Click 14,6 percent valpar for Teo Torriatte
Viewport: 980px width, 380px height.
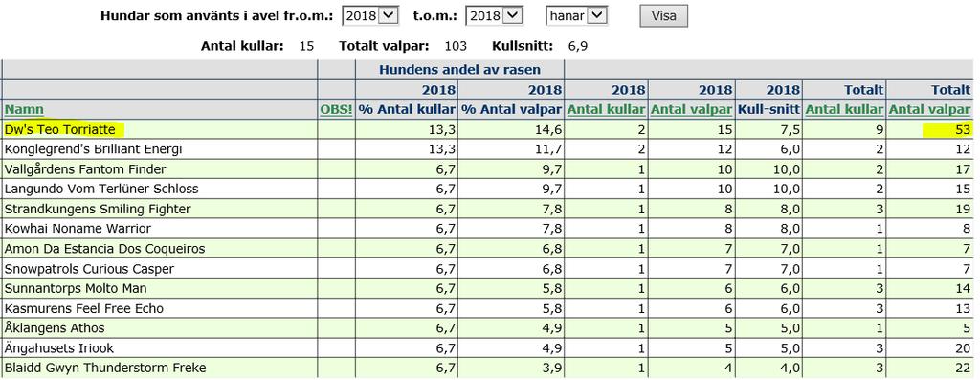(x=549, y=129)
